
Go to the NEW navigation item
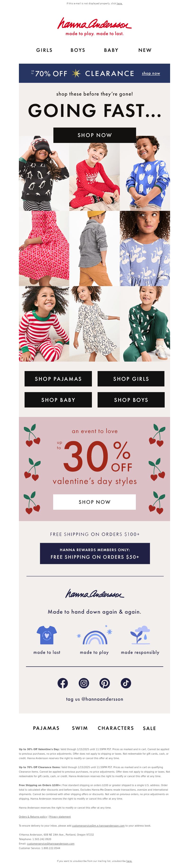pos(145,50)
